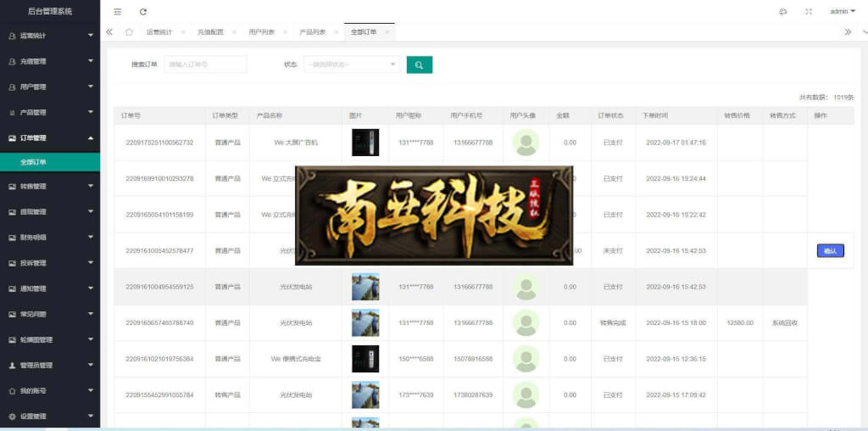Image resolution: width=868 pixels, height=431 pixels.
Task: Click user avatar in the 2022-09-17 01:47:16 row
Action: (526, 143)
